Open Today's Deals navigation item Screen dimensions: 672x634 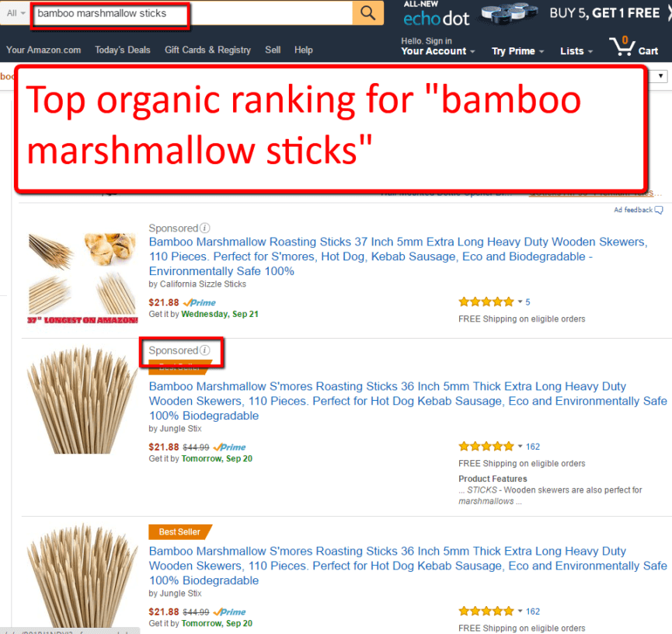[x=123, y=50]
